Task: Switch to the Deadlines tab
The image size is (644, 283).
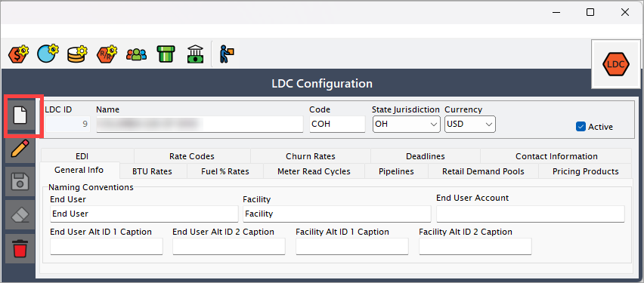Action: pyautogui.click(x=425, y=156)
